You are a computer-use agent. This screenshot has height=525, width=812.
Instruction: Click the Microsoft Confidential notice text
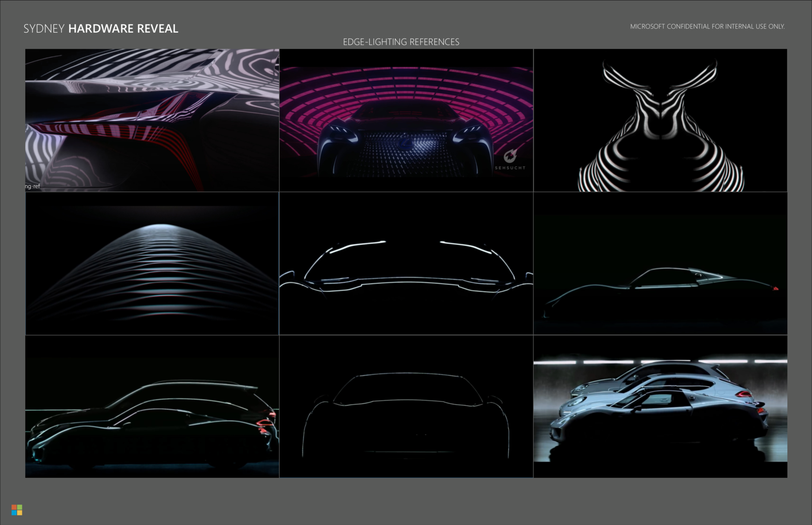[x=707, y=27]
